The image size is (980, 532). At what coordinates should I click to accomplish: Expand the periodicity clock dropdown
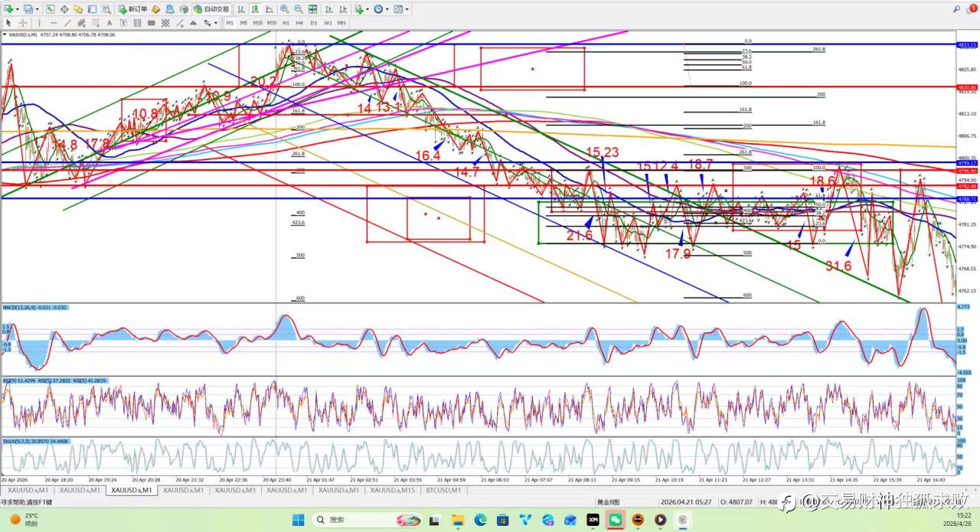coord(387,9)
